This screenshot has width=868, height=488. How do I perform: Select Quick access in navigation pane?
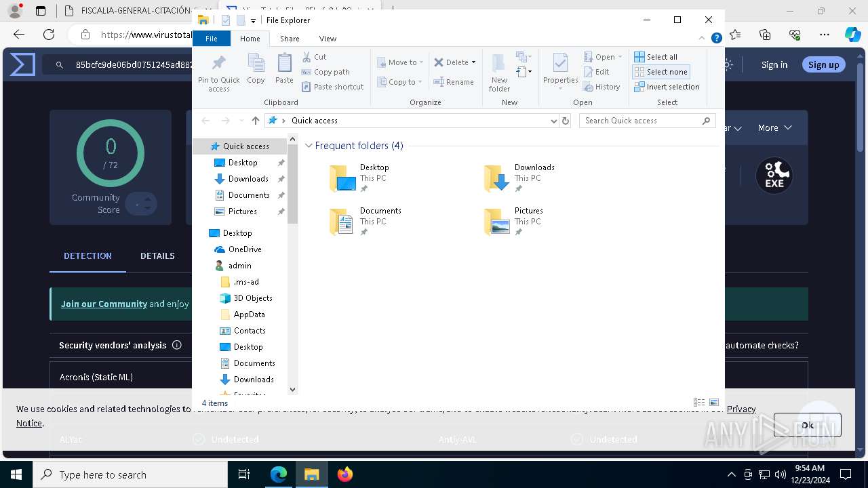pyautogui.click(x=239, y=146)
